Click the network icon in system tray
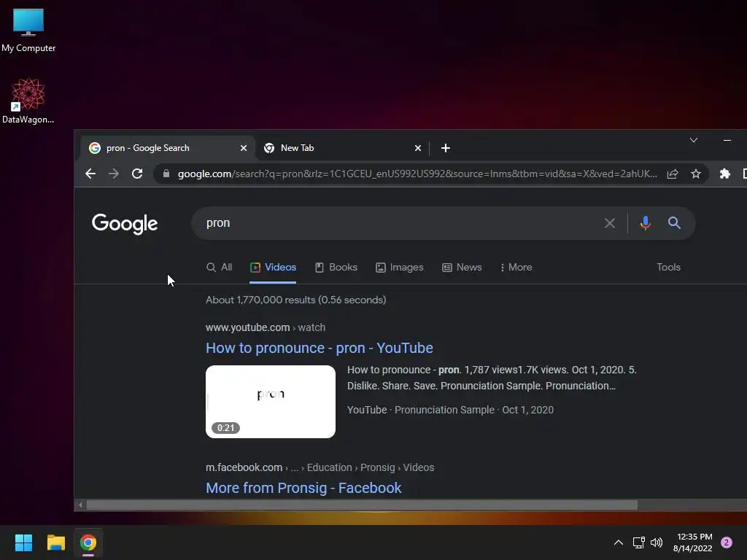 click(x=638, y=542)
